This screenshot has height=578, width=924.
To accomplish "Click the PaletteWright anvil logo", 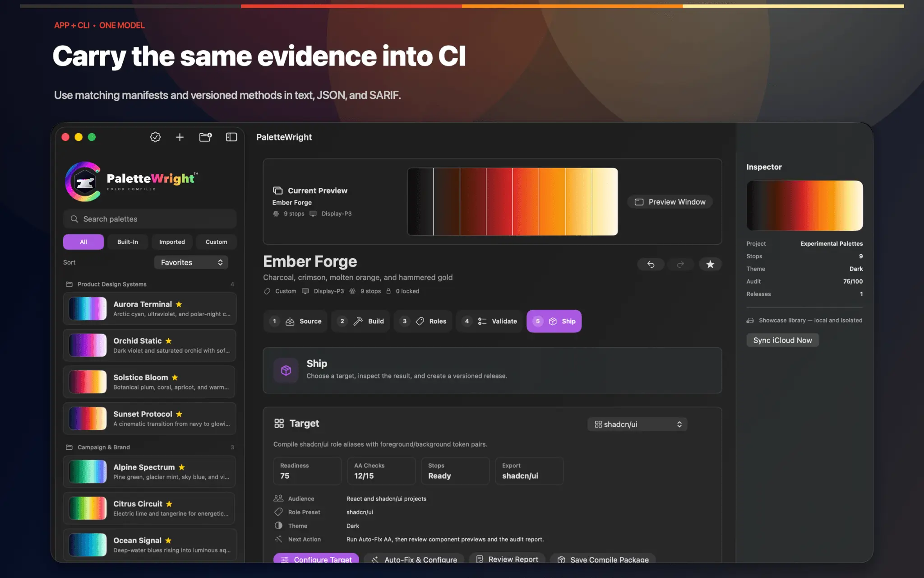I will point(84,182).
